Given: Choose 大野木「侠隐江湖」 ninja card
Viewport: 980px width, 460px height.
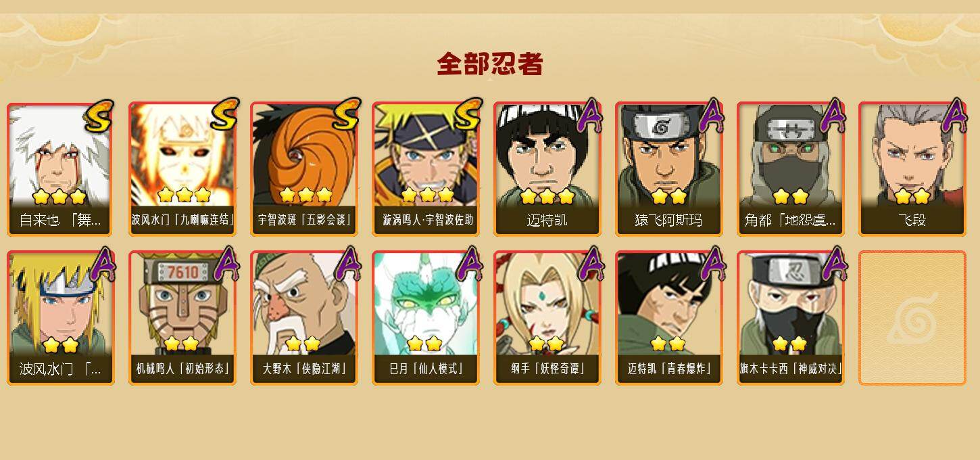Looking at the screenshot, I should pyautogui.click(x=304, y=318).
